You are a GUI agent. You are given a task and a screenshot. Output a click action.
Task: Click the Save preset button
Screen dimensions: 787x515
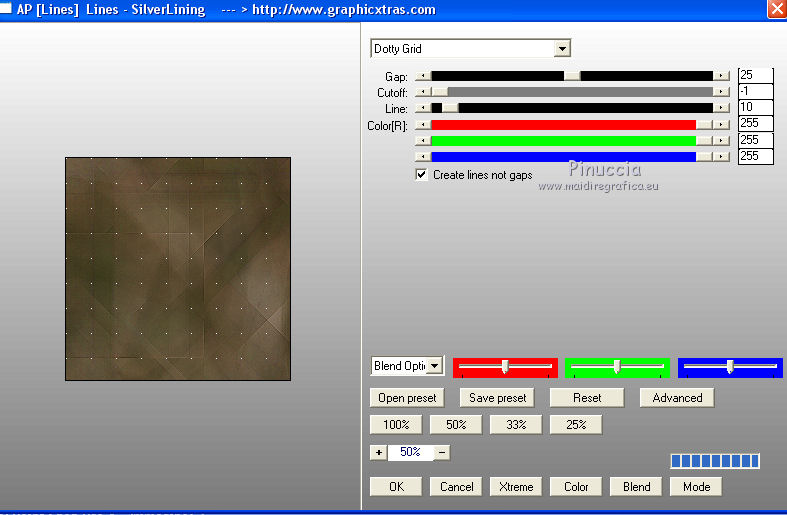point(497,398)
